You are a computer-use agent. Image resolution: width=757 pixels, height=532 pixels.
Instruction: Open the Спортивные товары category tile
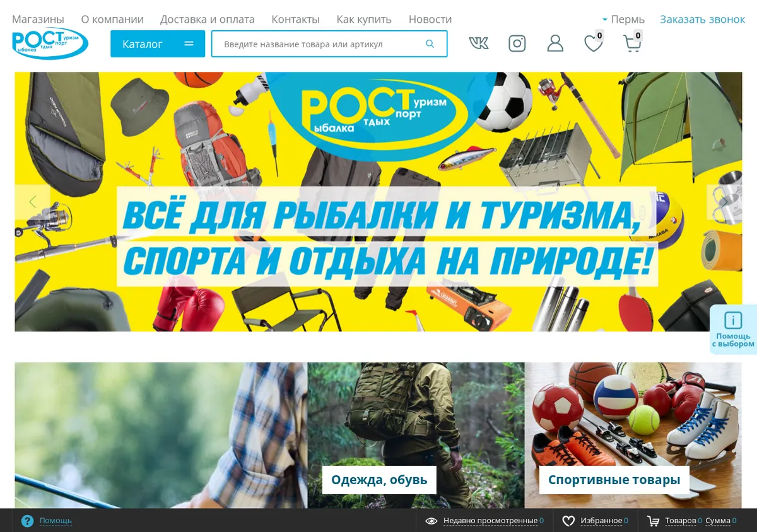(614, 480)
